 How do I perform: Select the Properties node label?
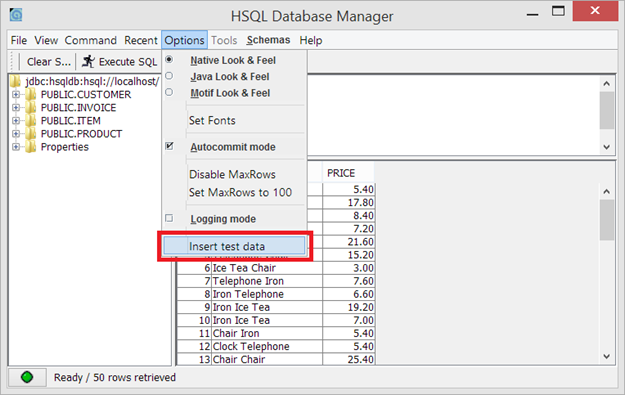[x=65, y=147]
